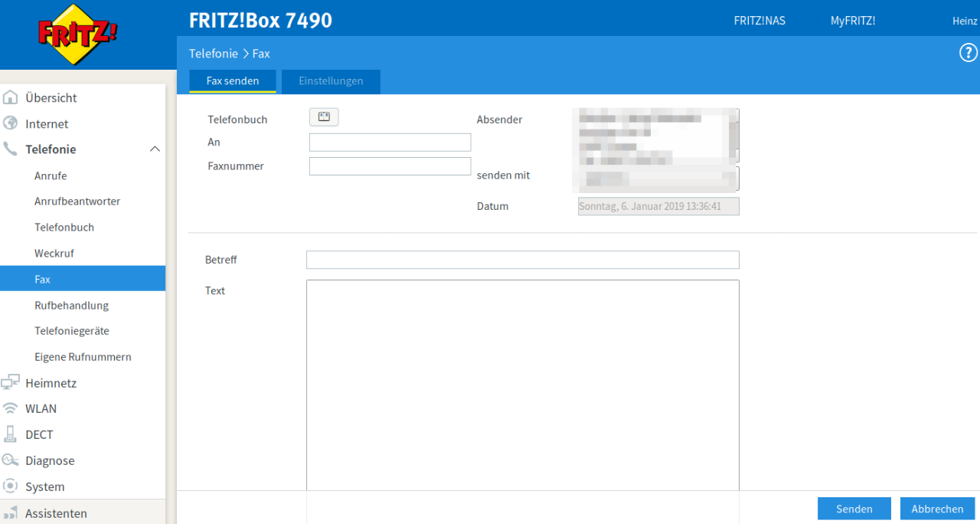The height and width of the screenshot is (524, 980).
Task: Click into the An recipient field
Action: point(390,142)
